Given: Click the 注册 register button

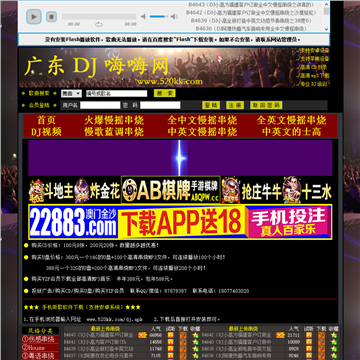Looking at the screenshot, I should coord(235,105).
